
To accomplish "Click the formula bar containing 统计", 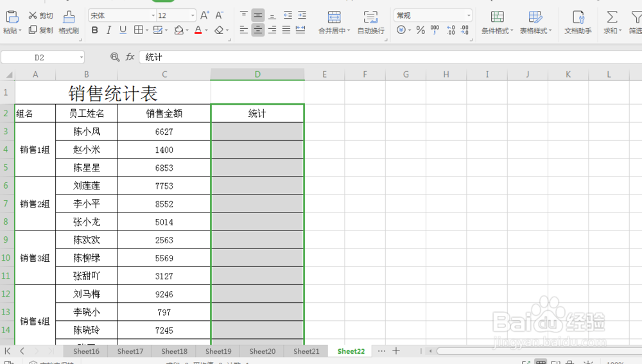I will tap(390, 57).
